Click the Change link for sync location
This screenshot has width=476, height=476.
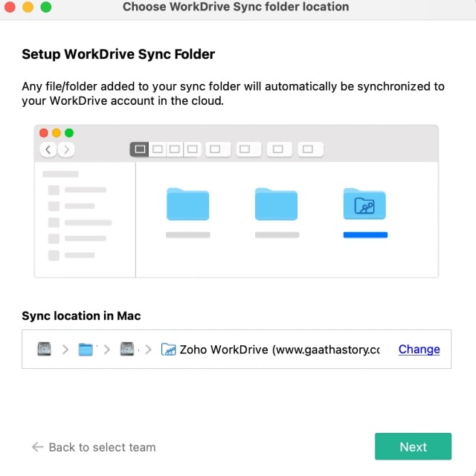[419, 349]
